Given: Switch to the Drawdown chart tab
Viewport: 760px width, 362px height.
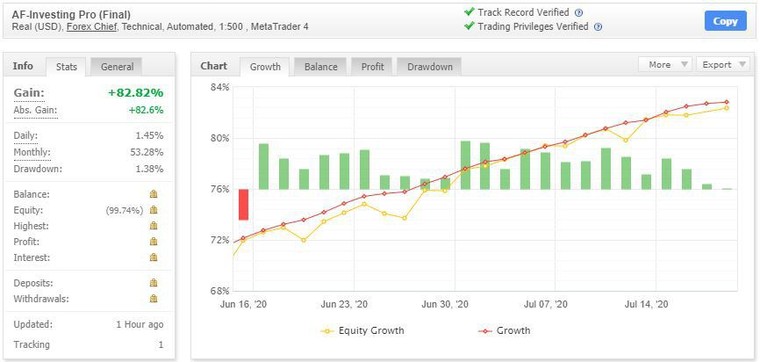Looking at the screenshot, I should click(429, 67).
